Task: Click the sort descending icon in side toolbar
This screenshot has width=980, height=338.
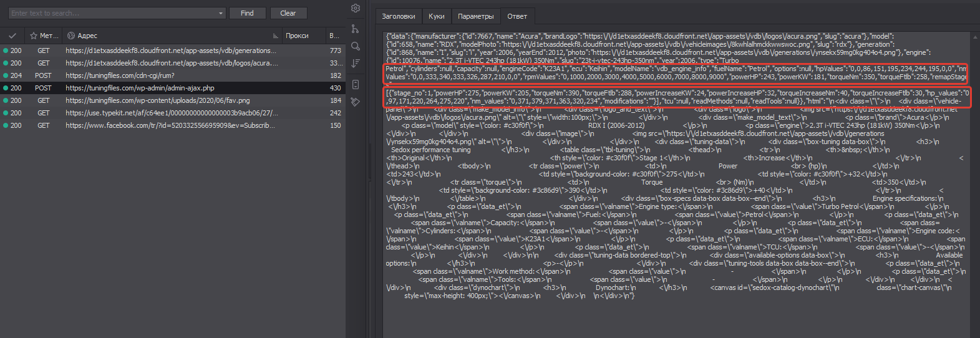Action: [x=356, y=64]
